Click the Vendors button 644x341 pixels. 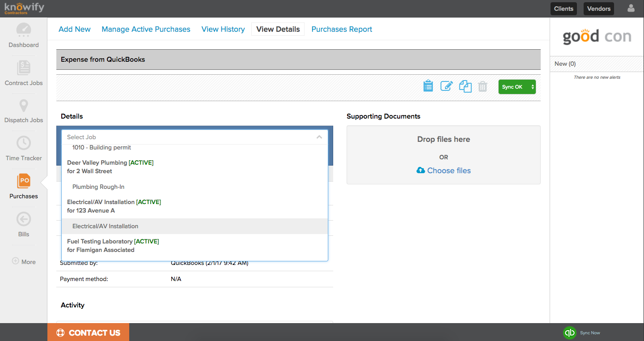point(599,9)
